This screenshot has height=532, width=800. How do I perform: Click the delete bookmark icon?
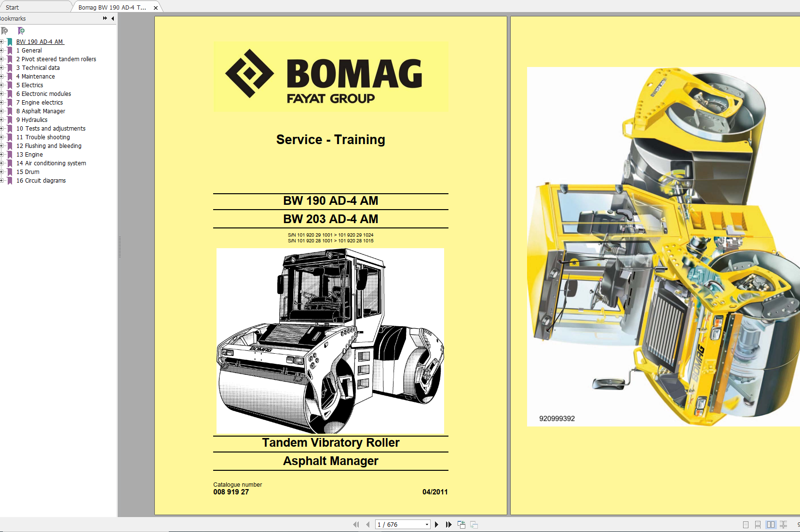tap(4, 31)
